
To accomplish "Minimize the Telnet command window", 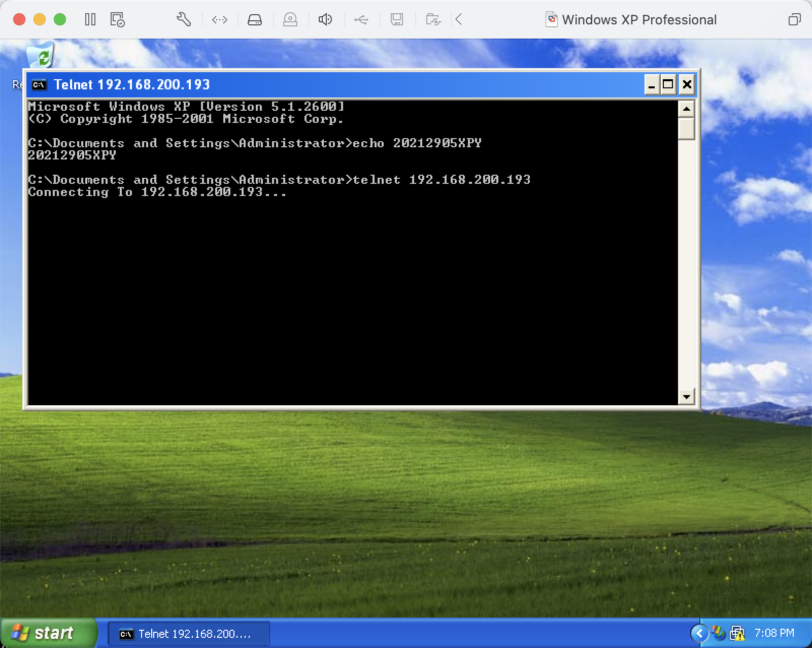I will [652, 84].
